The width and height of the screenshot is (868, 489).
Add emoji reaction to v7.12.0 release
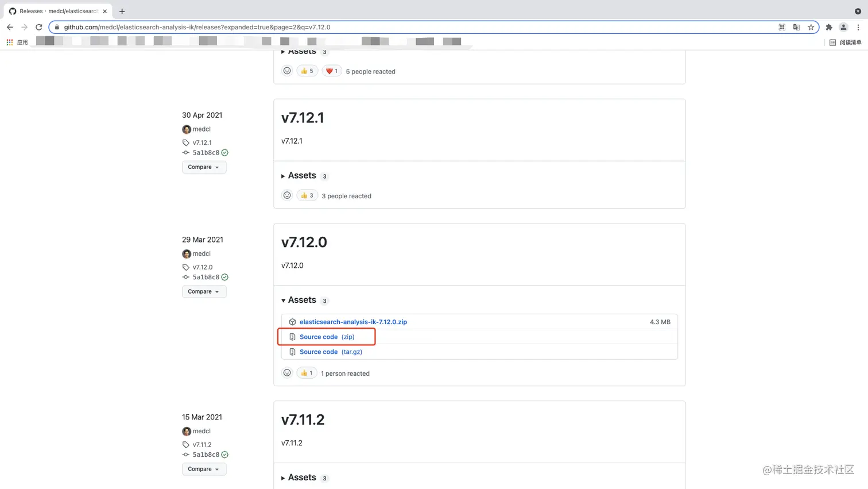point(287,373)
